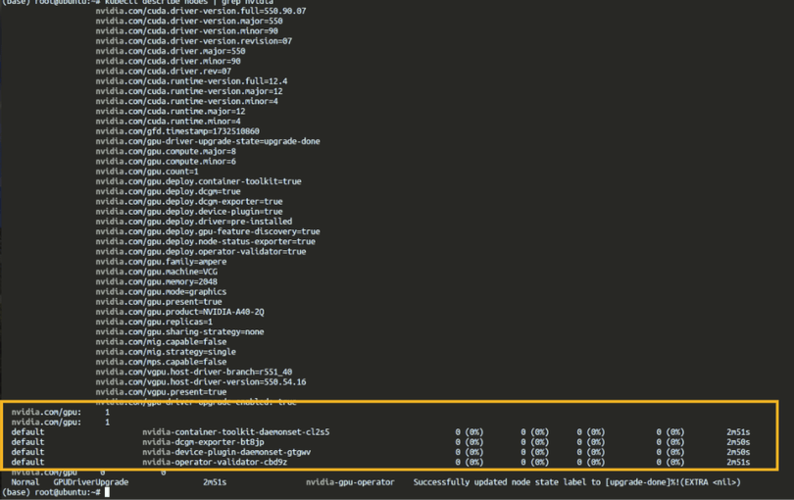Click the cuda.runtime.minor=4 line
794x500 pixels.
pos(168,121)
